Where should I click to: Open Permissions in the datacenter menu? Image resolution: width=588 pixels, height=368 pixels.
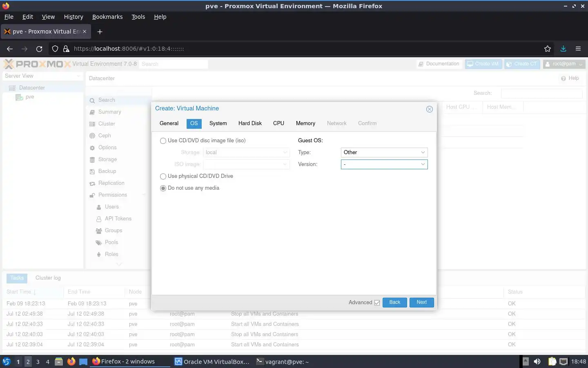pos(113,195)
